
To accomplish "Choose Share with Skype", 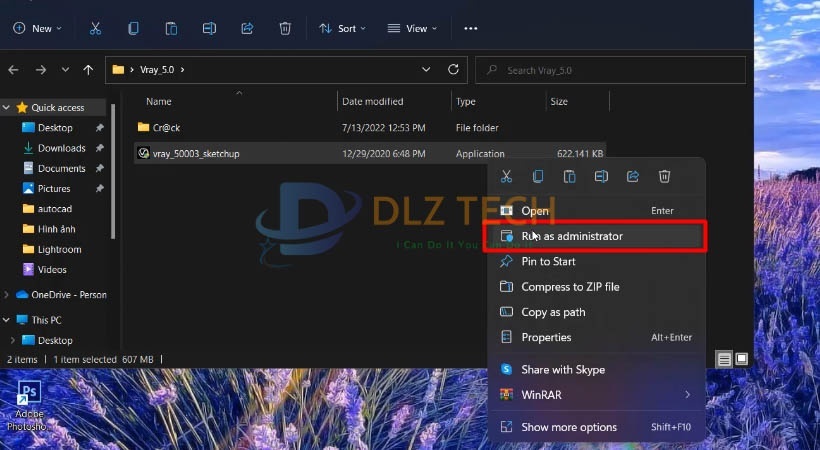I will coord(596,369).
